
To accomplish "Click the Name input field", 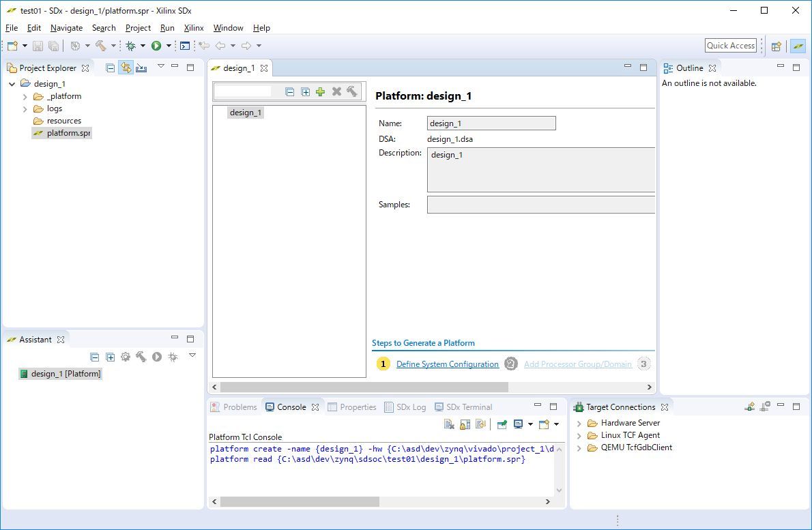I will point(491,123).
